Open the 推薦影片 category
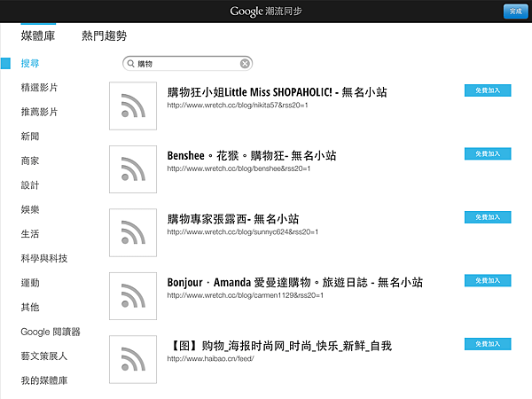The width and height of the screenshot is (532, 399). point(39,112)
